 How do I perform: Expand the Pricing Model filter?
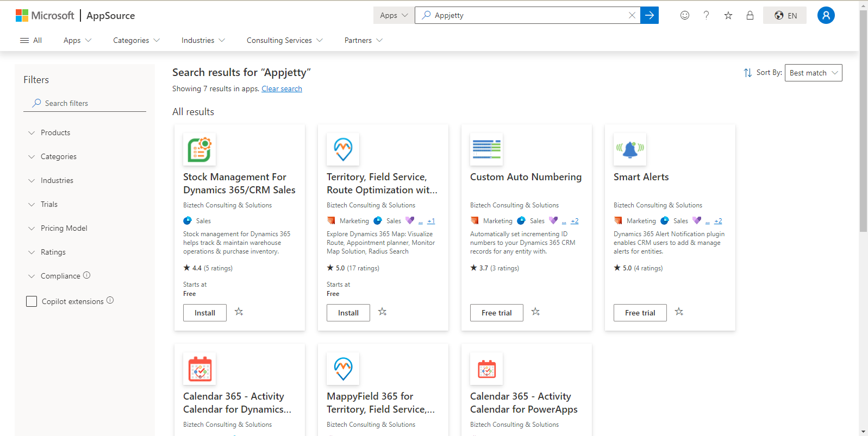(x=58, y=228)
